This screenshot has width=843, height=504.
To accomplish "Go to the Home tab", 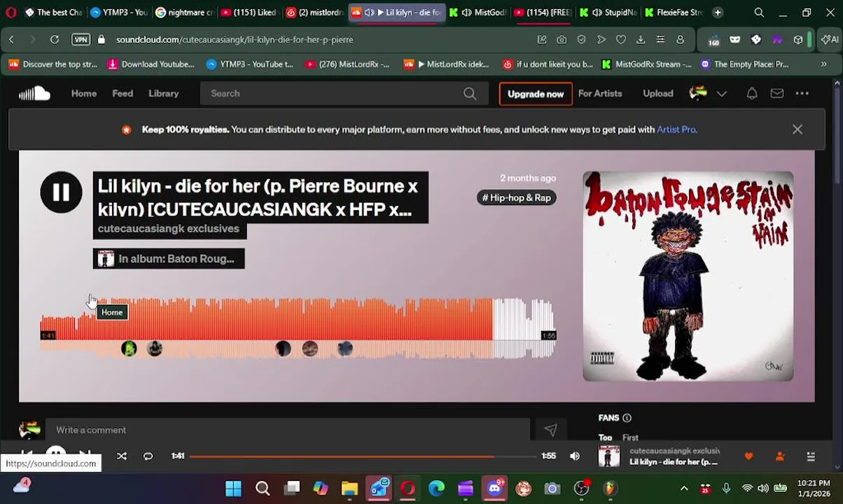I will [x=84, y=93].
